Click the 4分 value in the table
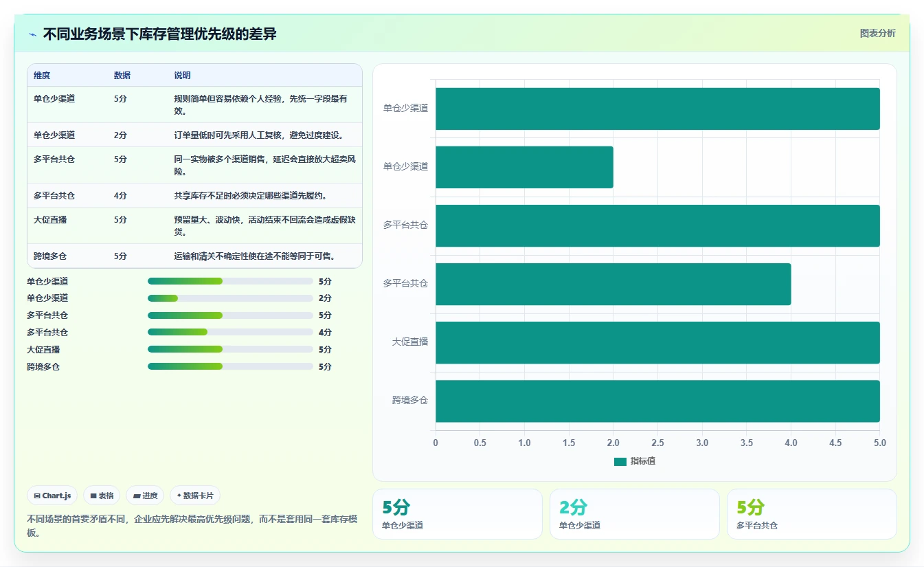This screenshot has width=924, height=567. pos(120,195)
